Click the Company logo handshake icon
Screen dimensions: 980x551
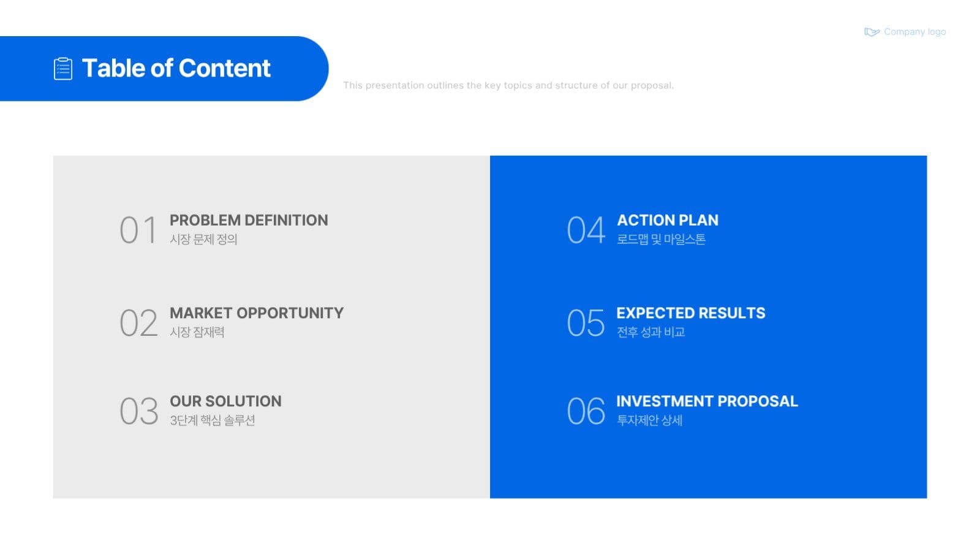click(872, 32)
